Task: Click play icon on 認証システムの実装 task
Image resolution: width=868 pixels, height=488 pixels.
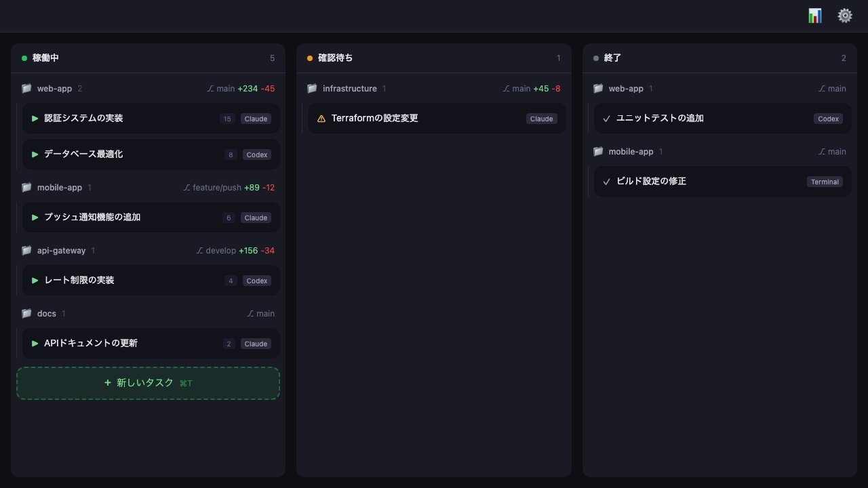Action: pyautogui.click(x=35, y=119)
